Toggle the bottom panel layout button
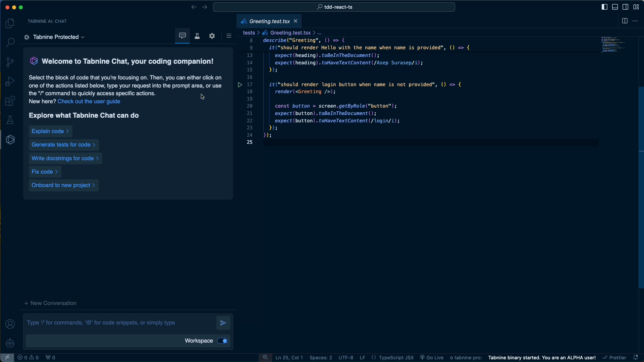The height and width of the screenshot is (362, 644). click(x=615, y=7)
